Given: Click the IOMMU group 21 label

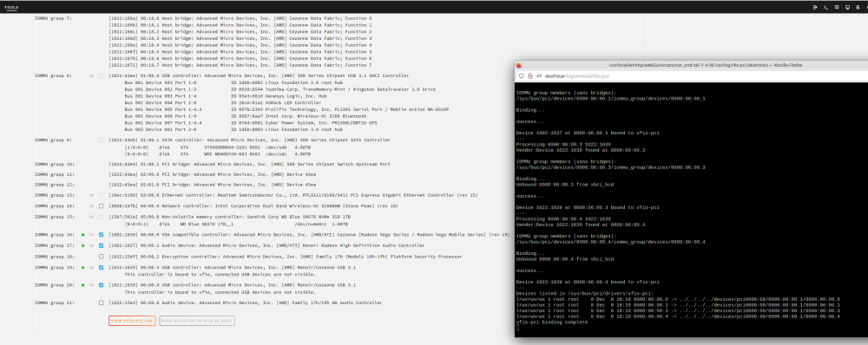Looking at the screenshot, I should pos(54,303).
